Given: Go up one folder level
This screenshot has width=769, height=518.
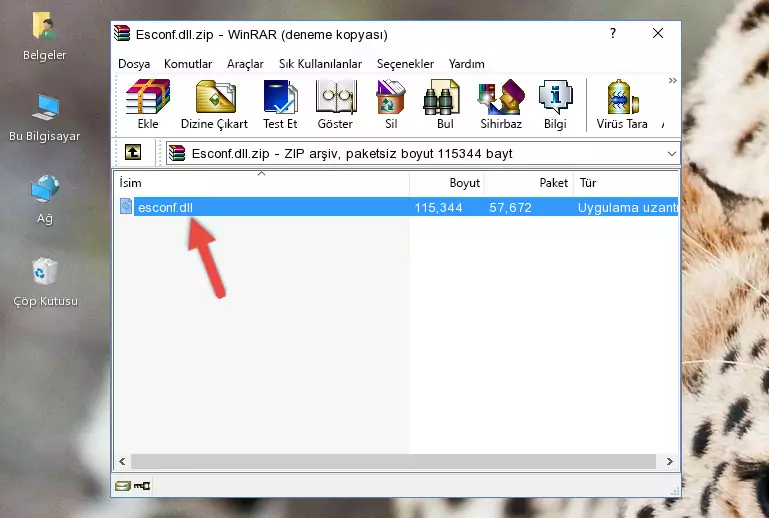Looking at the screenshot, I should (x=133, y=153).
